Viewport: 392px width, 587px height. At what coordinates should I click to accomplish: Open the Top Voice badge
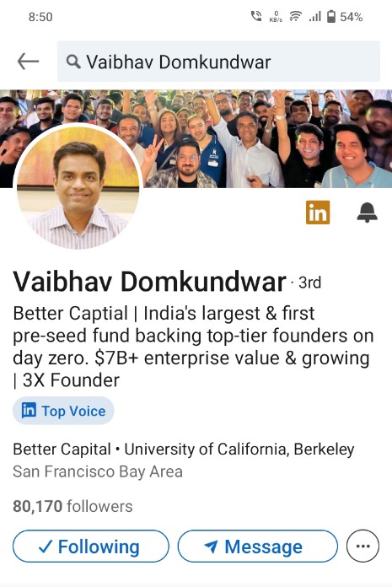tap(63, 411)
